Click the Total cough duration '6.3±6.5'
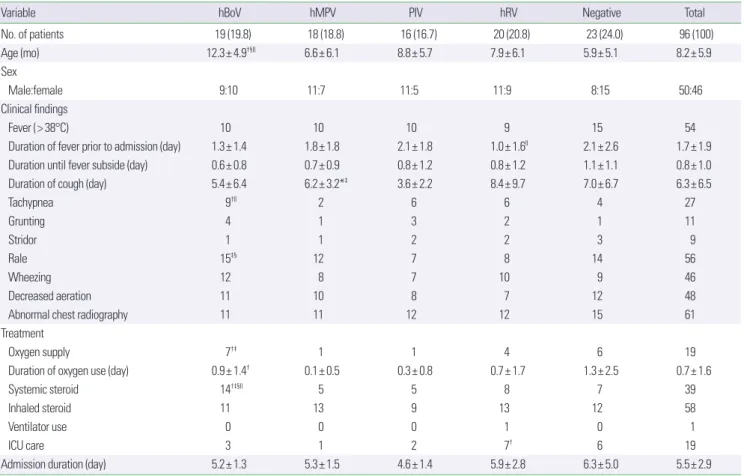Viewport: 744px width, 476px height. click(694, 184)
